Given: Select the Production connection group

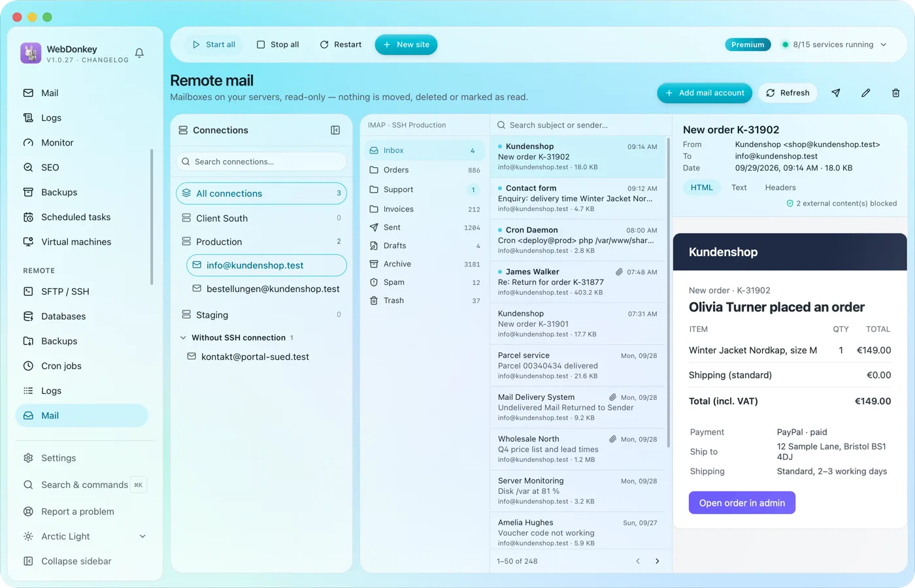Looking at the screenshot, I should pyautogui.click(x=261, y=242).
